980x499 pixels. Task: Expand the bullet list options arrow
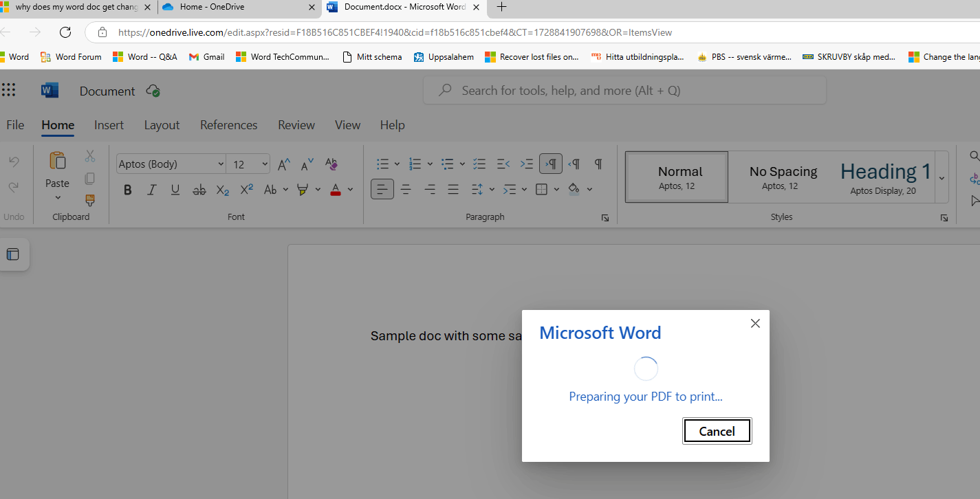(397, 164)
